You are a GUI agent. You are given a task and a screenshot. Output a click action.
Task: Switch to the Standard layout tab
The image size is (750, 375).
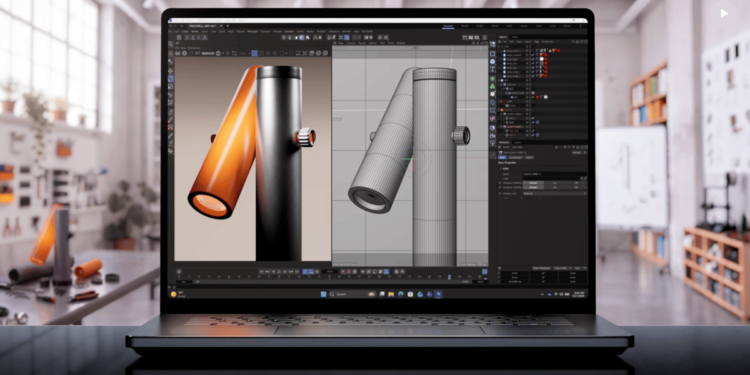click(x=448, y=26)
